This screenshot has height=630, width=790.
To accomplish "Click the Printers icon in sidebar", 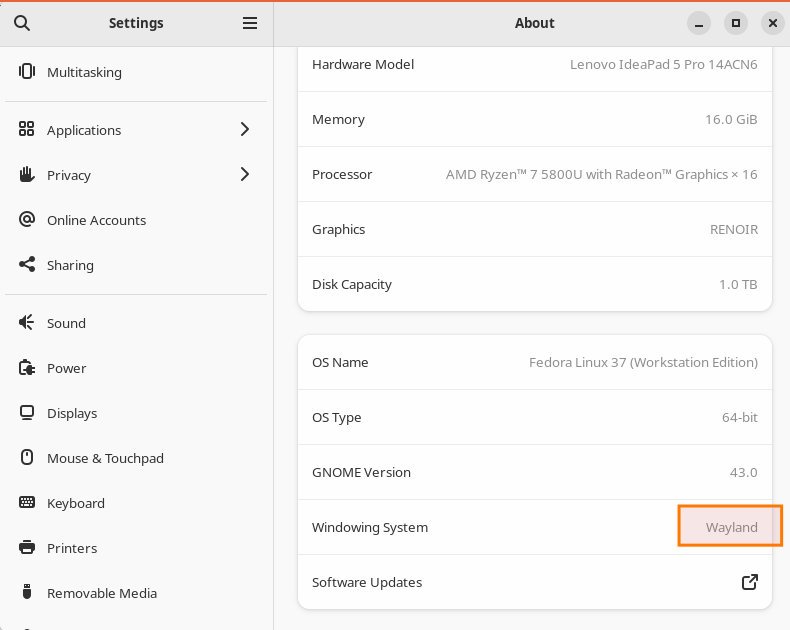I will coord(27,548).
